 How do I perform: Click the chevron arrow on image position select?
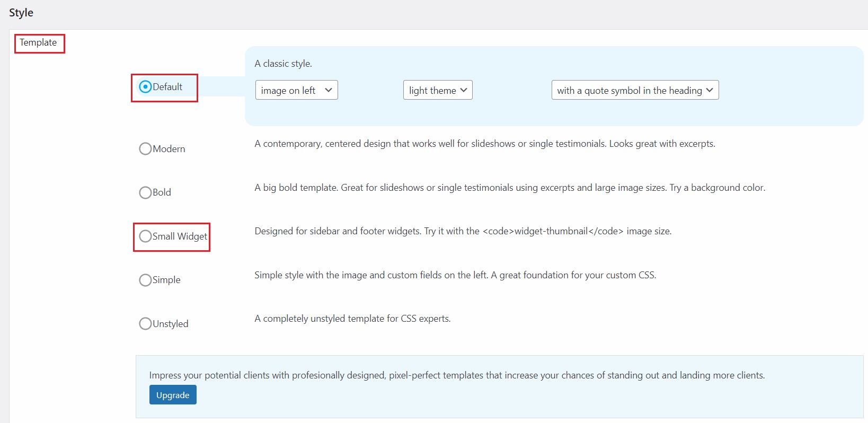click(329, 90)
